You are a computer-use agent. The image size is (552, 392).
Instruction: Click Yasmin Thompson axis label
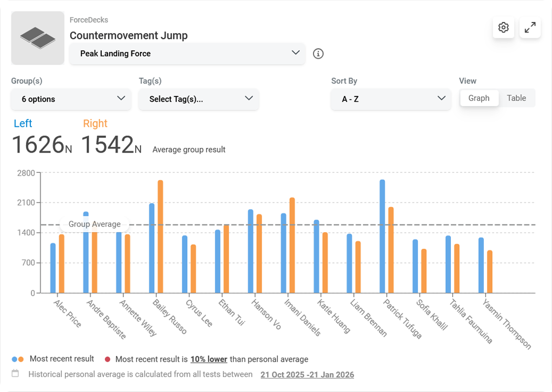[506, 324]
